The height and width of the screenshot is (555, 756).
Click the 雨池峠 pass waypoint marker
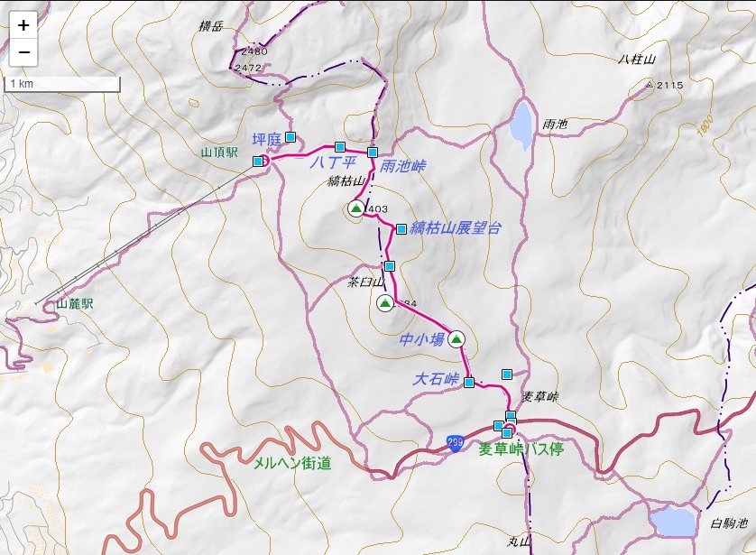[373, 153]
